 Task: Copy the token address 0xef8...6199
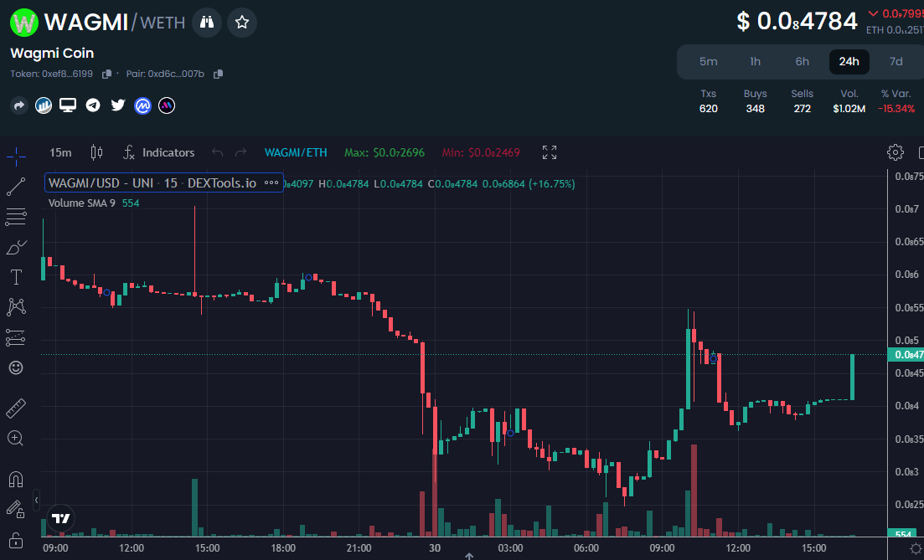coord(106,74)
